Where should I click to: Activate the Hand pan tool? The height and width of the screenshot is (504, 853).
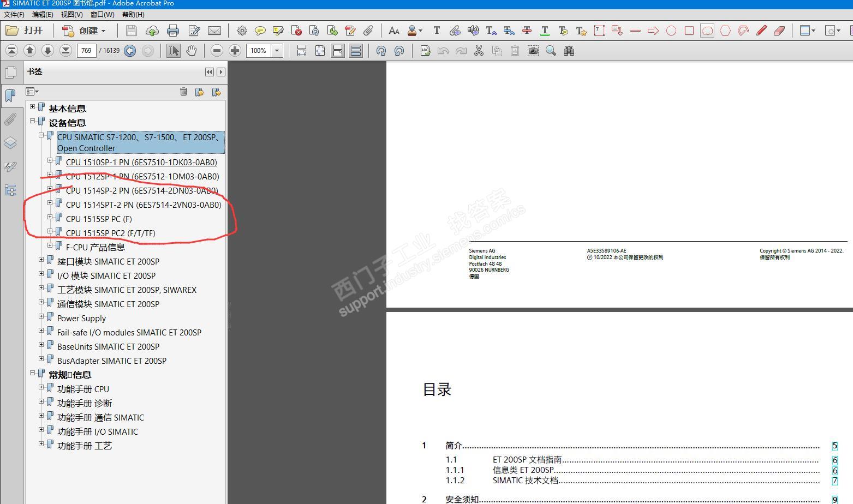coord(191,51)
